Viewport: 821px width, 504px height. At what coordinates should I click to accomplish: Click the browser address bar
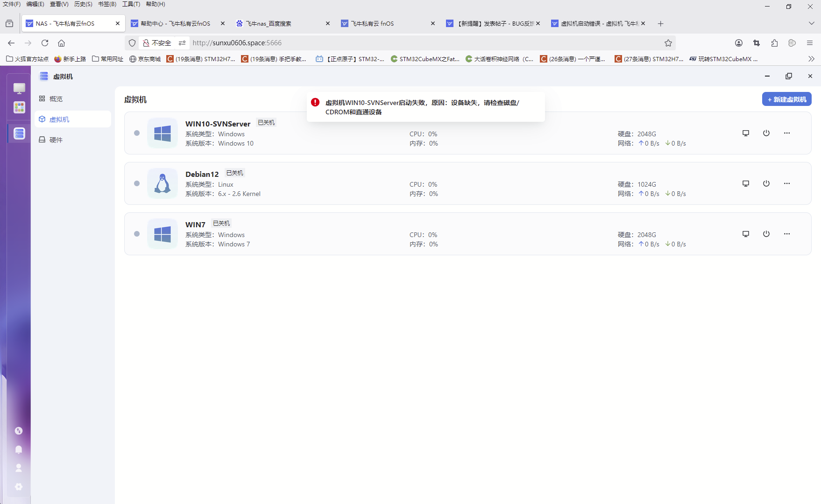(420, 43)
